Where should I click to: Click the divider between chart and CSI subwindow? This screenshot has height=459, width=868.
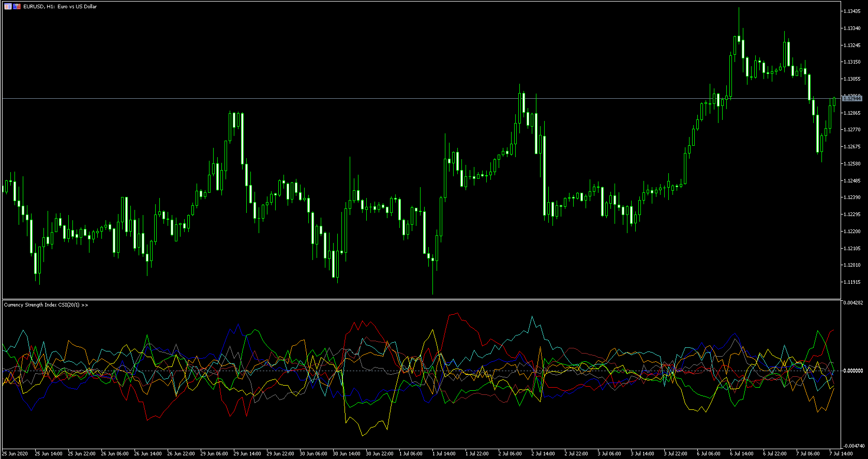click(414, 299)
